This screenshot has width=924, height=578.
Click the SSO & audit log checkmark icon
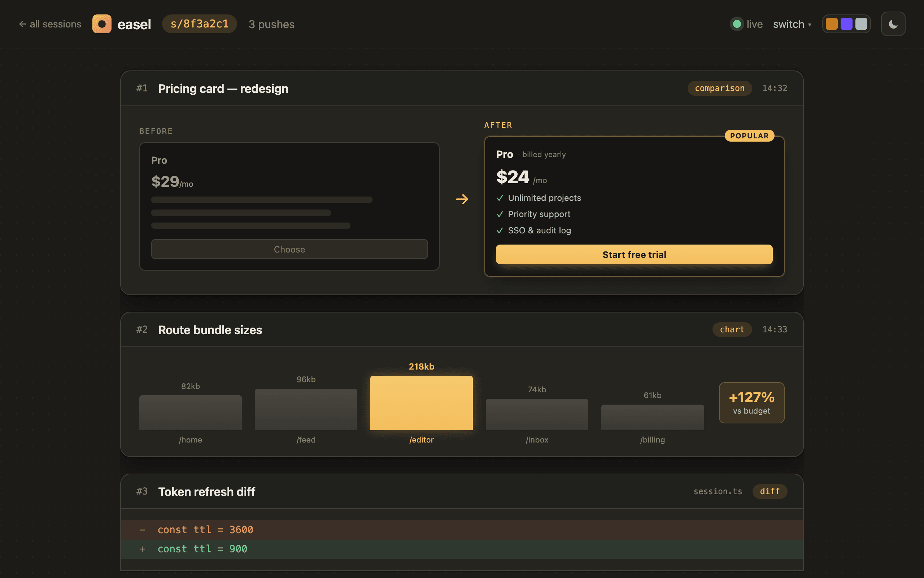pyautogui.click(x=500, y=230)
